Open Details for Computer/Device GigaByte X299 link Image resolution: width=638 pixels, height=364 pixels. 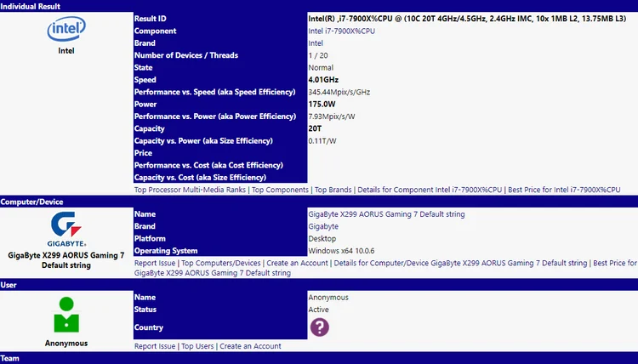[460, 263]
